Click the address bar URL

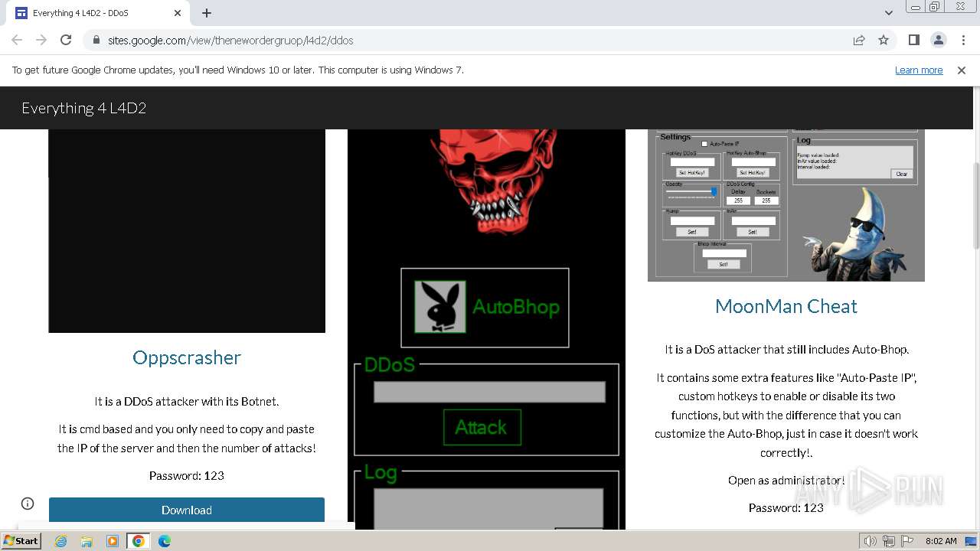click(x=230, y=40)
